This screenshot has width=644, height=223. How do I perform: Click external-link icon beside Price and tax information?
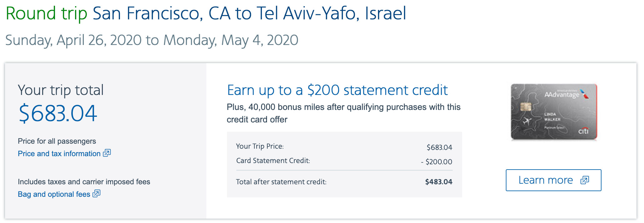[x=107, y=153]
